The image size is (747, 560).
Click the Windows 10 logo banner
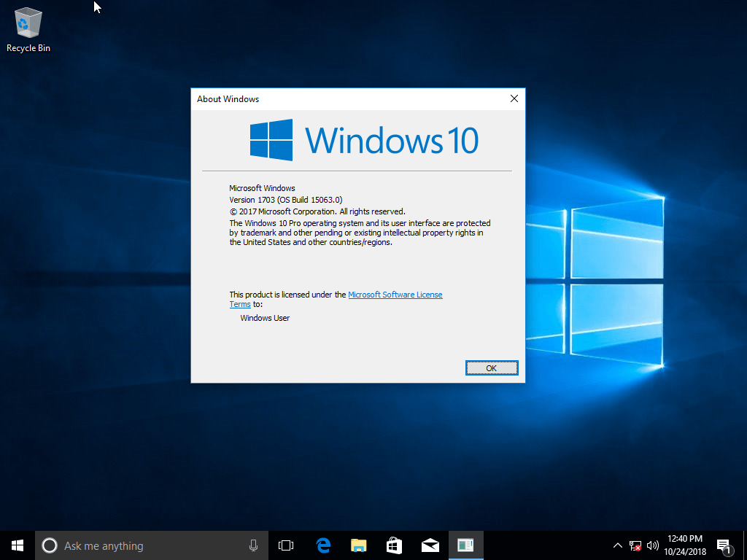click(x=364, y=140)
